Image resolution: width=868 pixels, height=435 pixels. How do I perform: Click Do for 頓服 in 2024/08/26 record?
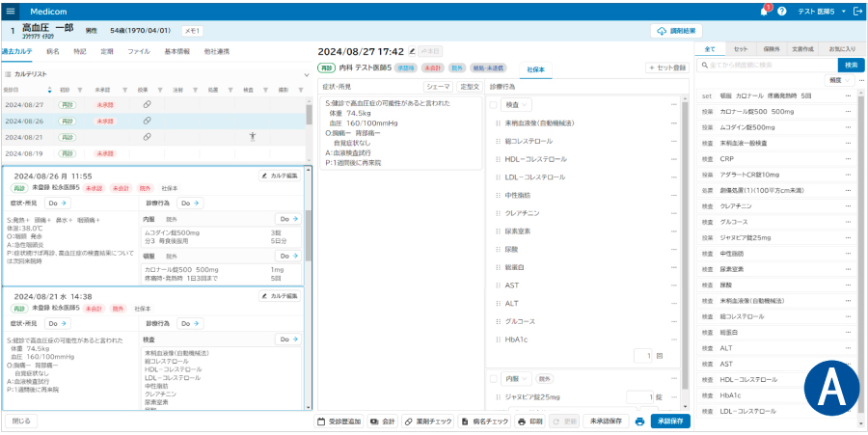point(287,256)
